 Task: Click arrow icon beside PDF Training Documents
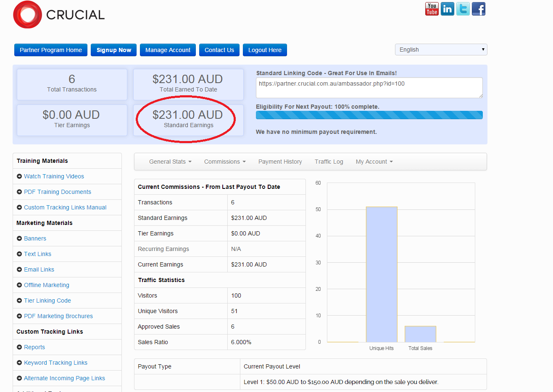pos(19,192)
